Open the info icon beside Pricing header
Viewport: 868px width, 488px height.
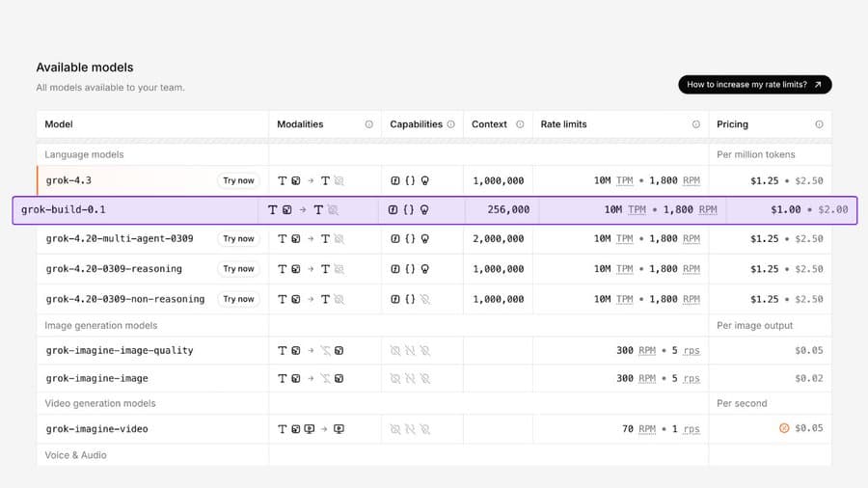(x=819, y=124)
